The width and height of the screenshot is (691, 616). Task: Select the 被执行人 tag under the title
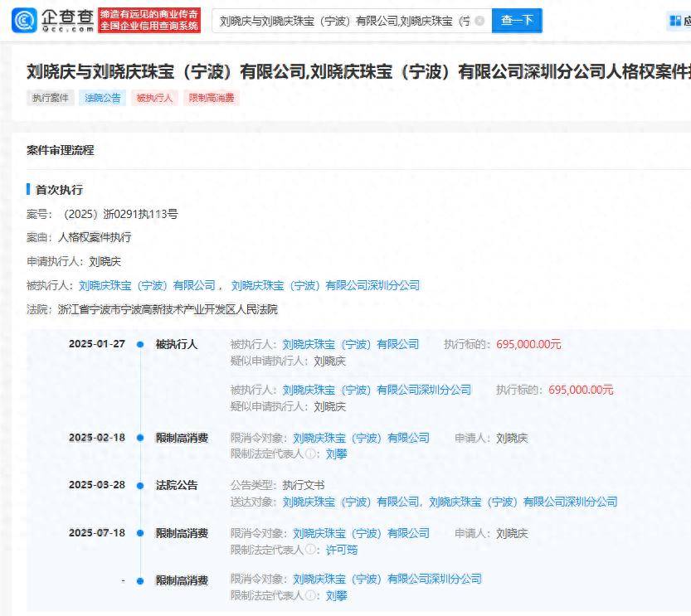154,98
